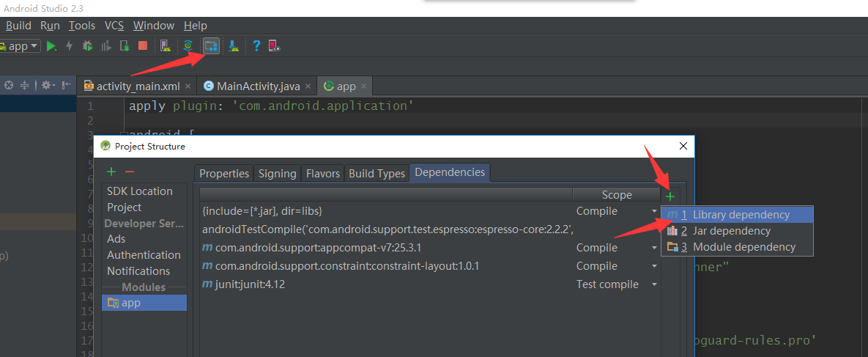868x357 pixels.
Task: Open project panel gear settings
Action: coord(47,85)
